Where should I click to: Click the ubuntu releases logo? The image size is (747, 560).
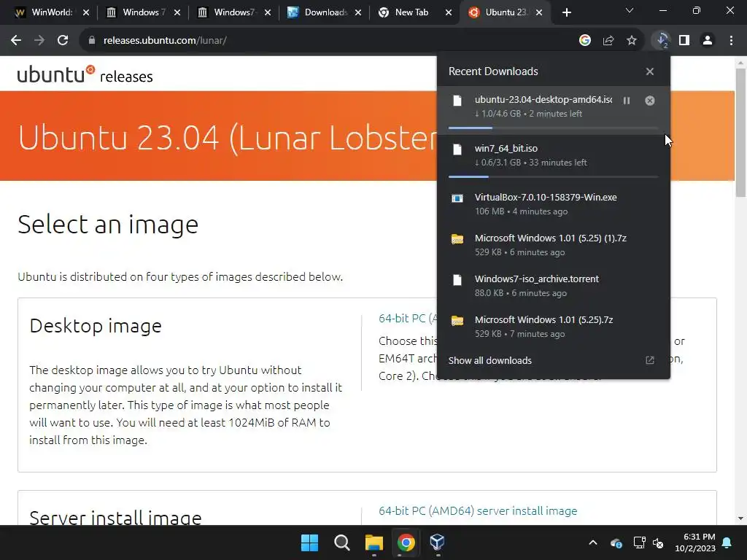pos(85,74)
